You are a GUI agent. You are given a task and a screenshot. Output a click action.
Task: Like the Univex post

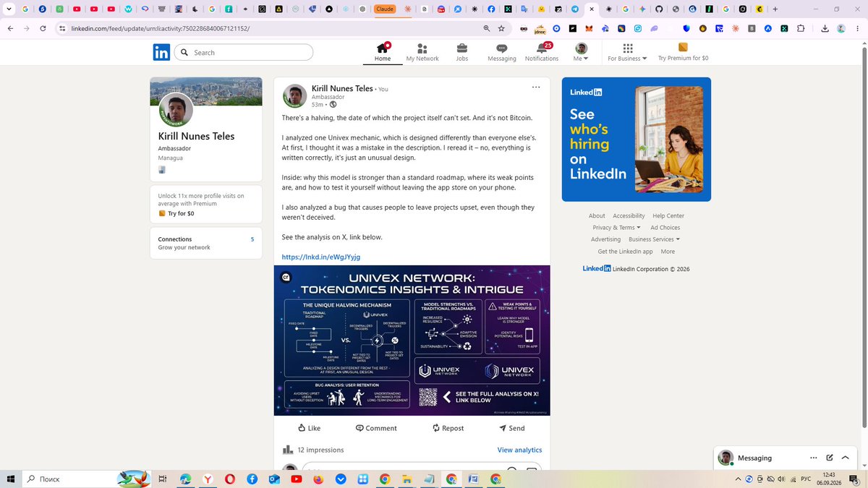tap(309, 428)
